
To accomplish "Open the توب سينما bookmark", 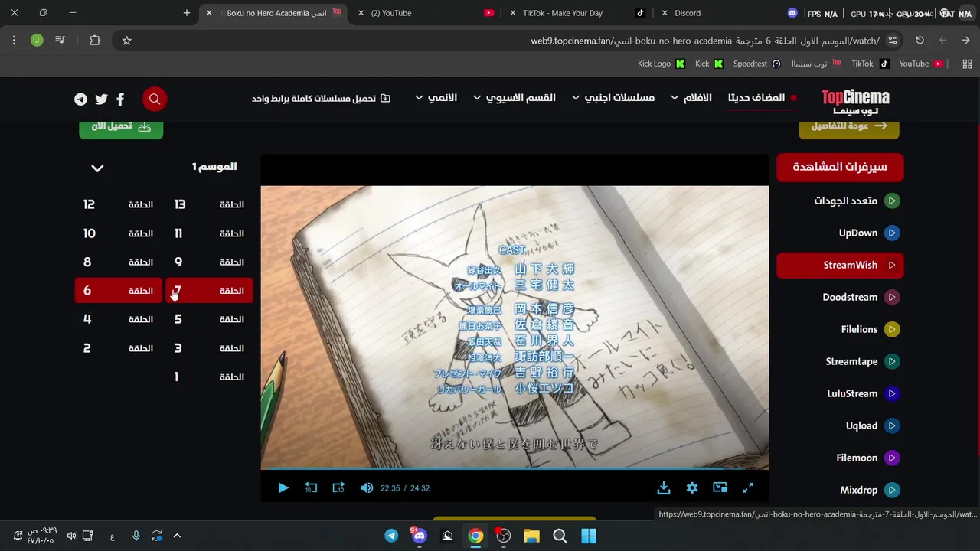I will tap(815, 64).
